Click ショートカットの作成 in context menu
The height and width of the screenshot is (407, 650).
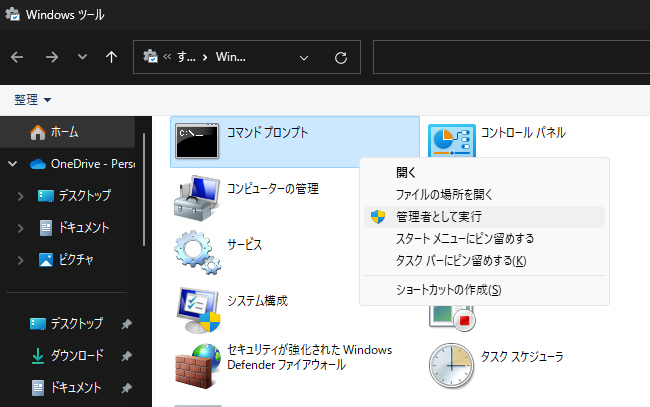click(448, 290)
